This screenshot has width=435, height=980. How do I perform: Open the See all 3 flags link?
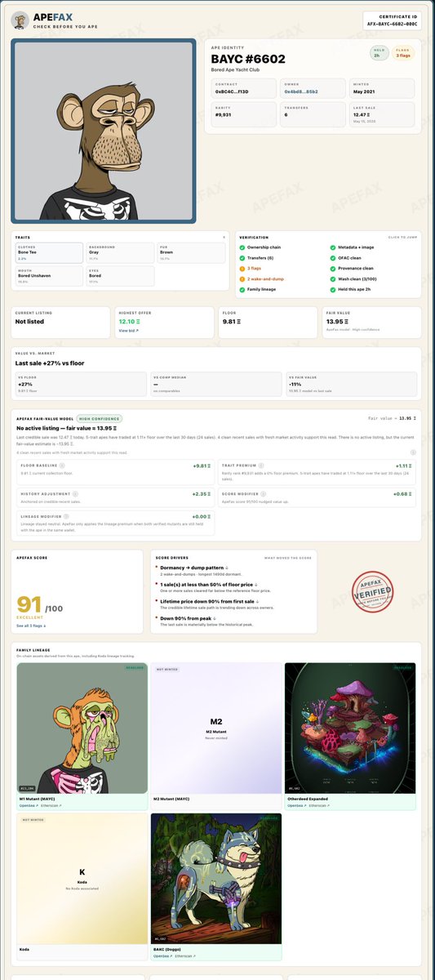31,626
